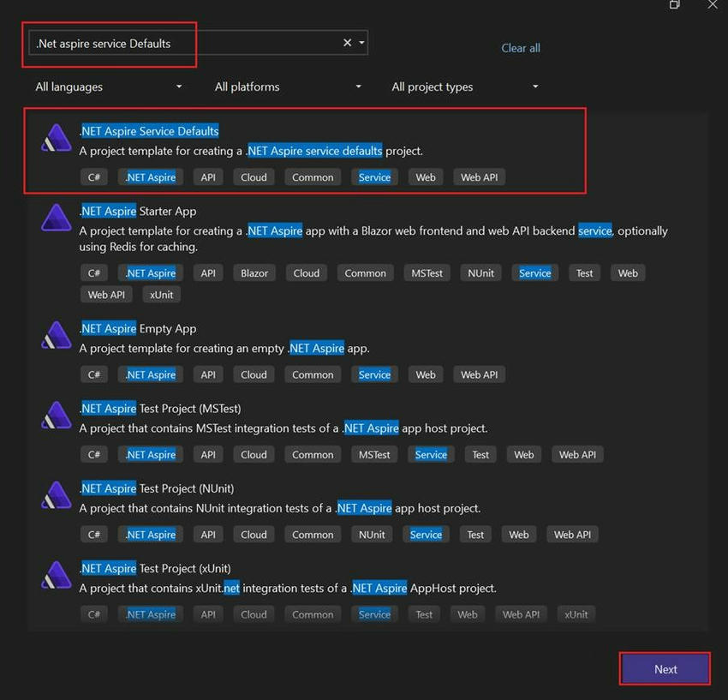
Task: Click the Test Project (NUnit) template icon
Action: pyautogui.click(x=55, y=495)
